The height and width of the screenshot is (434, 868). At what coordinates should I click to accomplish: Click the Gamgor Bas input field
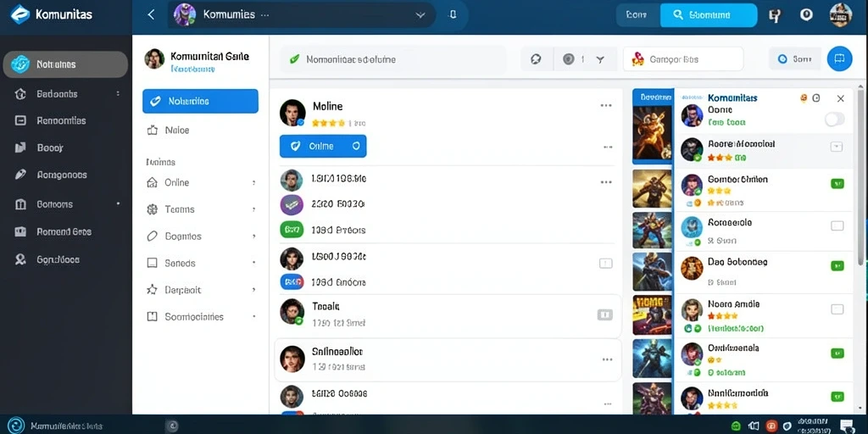683,58
